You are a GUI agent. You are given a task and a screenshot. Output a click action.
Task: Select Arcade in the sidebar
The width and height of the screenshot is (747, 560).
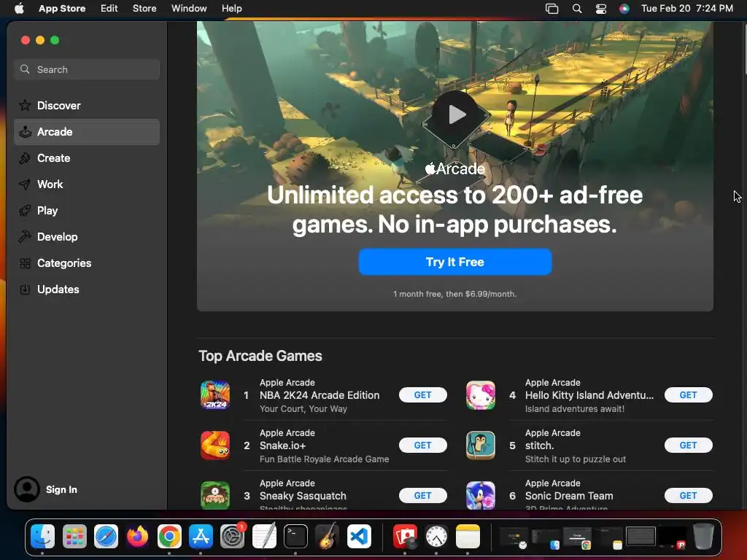click(x=87, y=132)
